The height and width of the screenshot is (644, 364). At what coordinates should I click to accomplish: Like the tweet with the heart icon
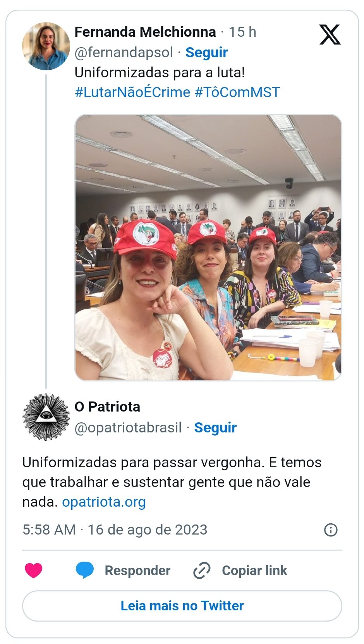(x=34, y=571)
